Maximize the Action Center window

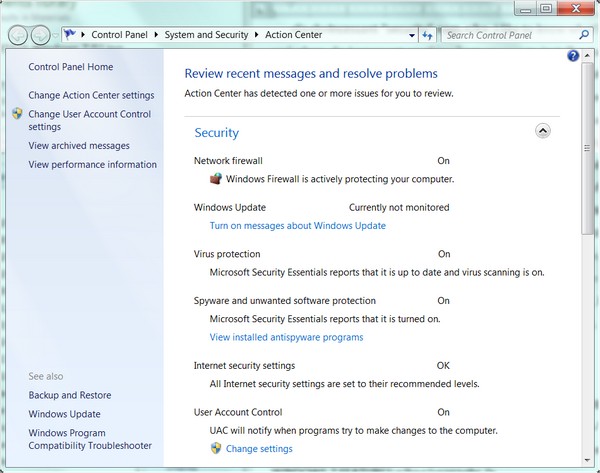pyautogui.click(x=546, y=8)
